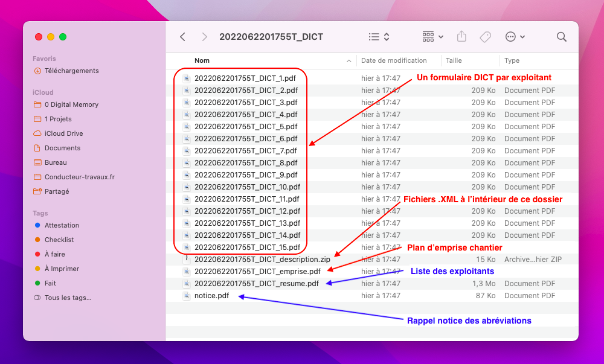
Task: Open the Conducteur-travaux.fr sidebar folder
Action: coord(74,177)
